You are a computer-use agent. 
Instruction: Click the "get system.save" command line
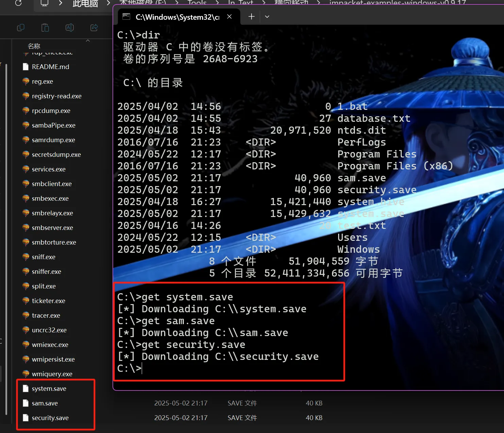(175, 297)
